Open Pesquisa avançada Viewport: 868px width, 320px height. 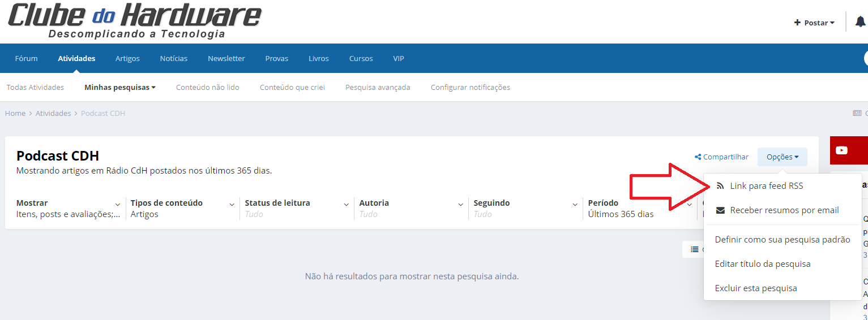pyautogui.click(x=378, y=88)
